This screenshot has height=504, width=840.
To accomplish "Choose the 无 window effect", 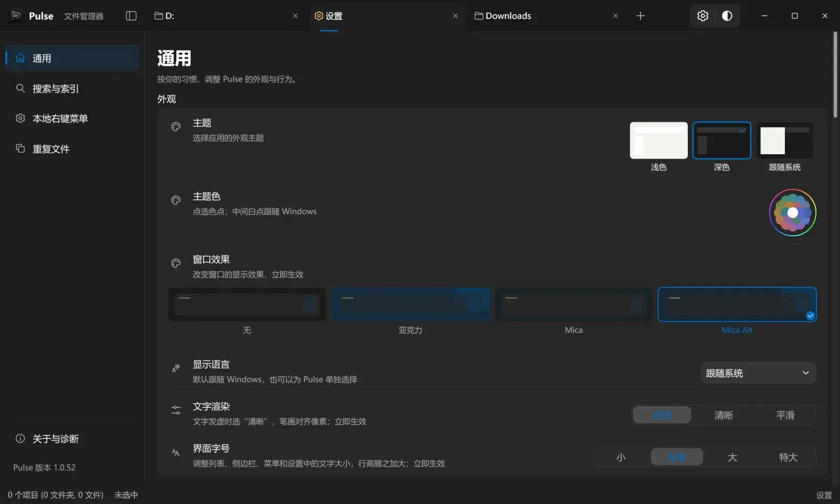I will (247, 304).
